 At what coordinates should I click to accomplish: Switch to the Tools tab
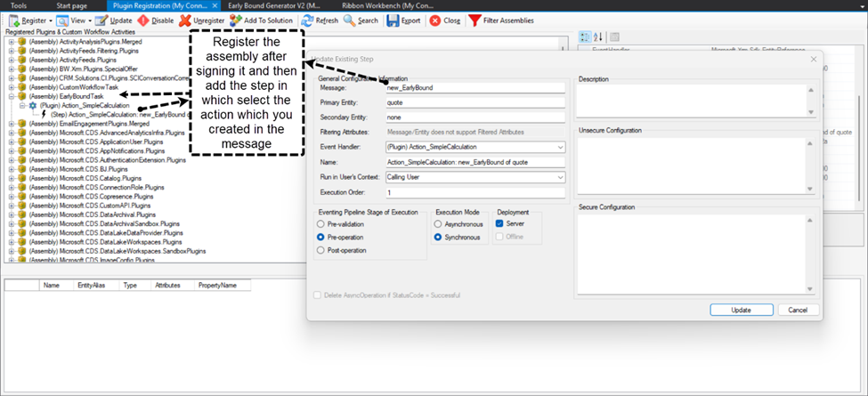19,5
